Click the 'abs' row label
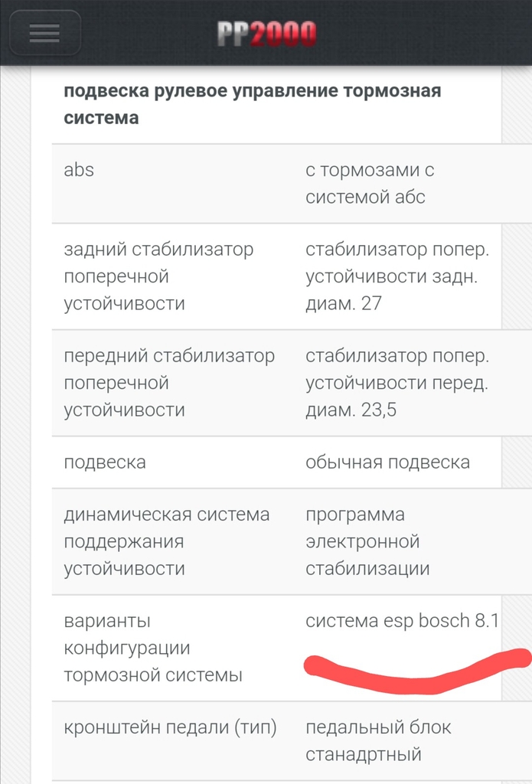The height and width of the screenshot is (784, 532). coord(79,170)
